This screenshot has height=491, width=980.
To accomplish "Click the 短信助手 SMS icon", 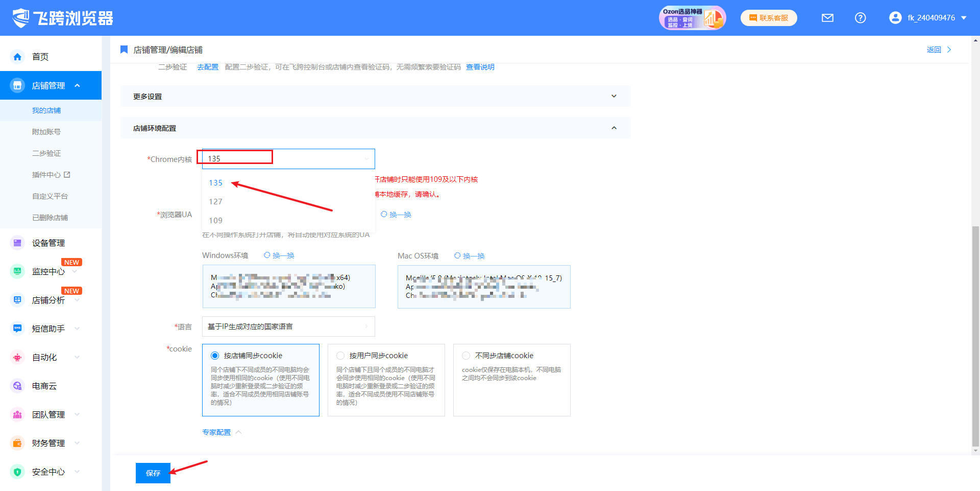I will (x=17, y=329).
